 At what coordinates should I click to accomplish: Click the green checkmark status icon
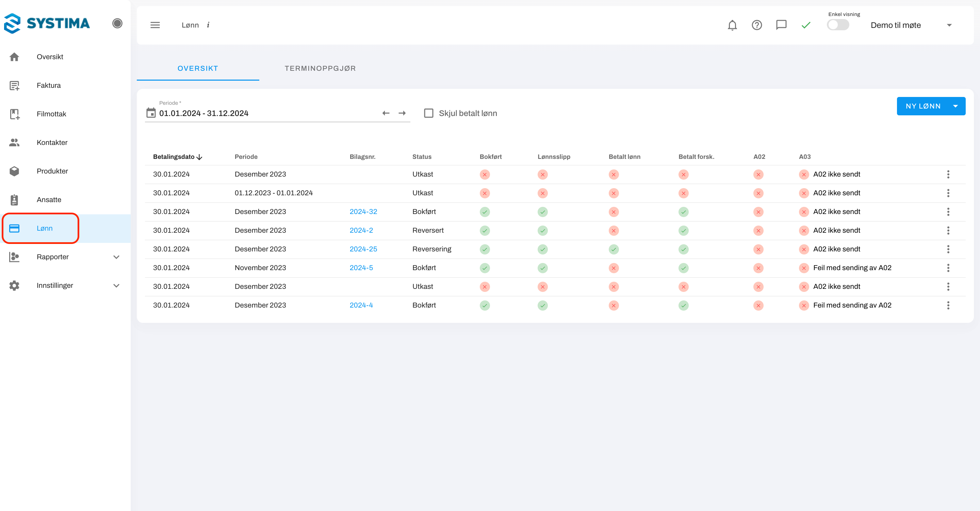click(806, 25)
